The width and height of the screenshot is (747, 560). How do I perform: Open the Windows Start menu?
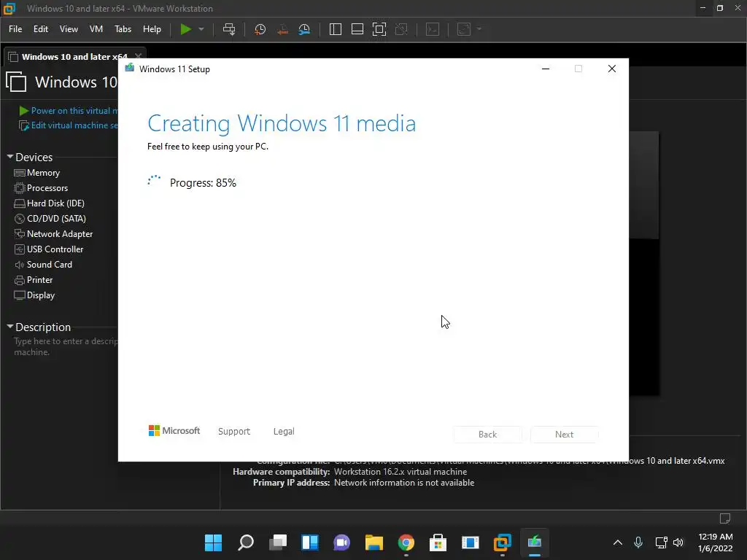pos(213,542)
